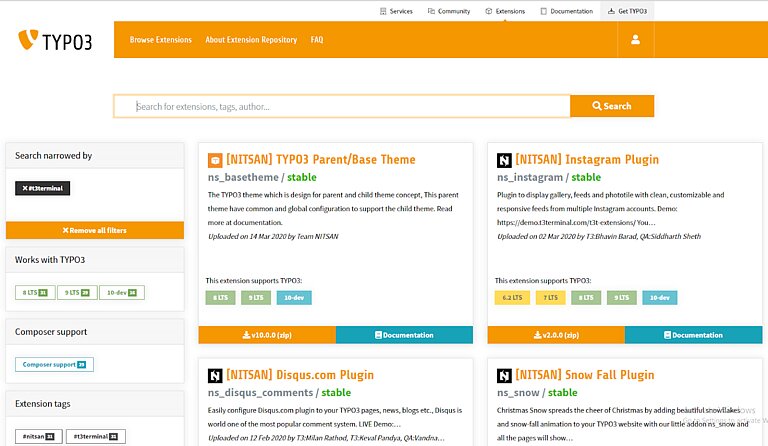Click the orange Search button
Viewport: 768px width, 446px height.
pyautogui.click(x=612, y=106)
